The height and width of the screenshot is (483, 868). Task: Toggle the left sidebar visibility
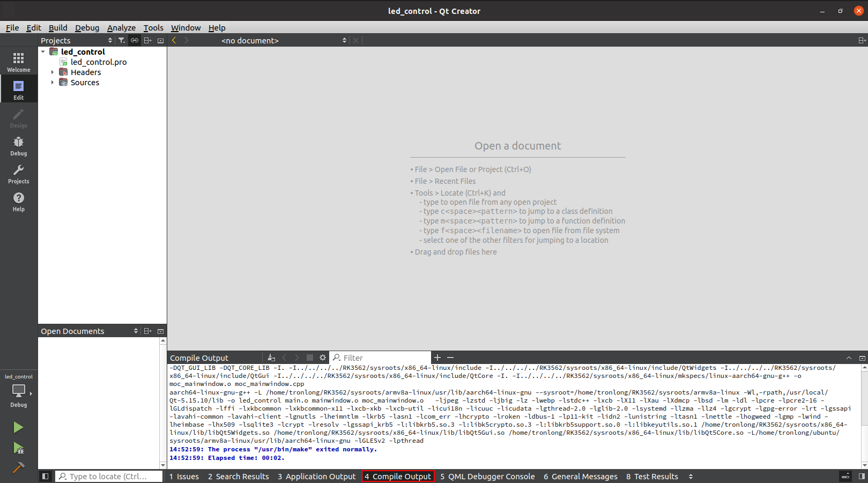[x=46, y=476]
